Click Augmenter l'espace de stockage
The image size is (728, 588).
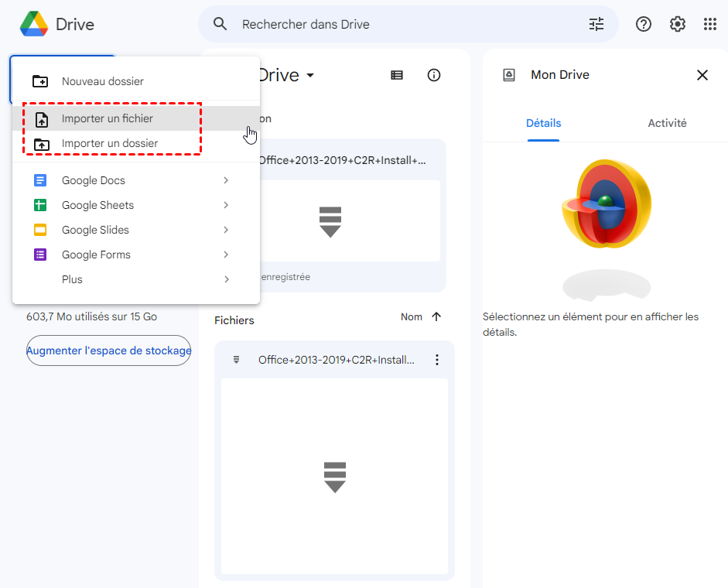coord(108,350)
